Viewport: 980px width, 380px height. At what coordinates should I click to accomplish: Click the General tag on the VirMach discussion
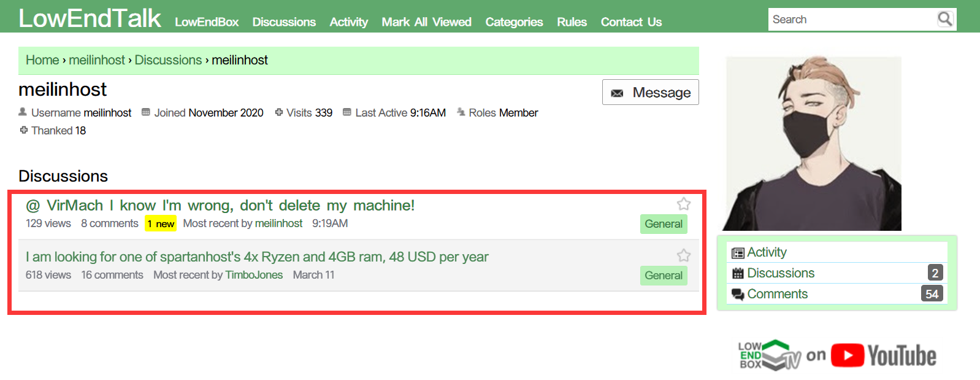pos(664,224)
